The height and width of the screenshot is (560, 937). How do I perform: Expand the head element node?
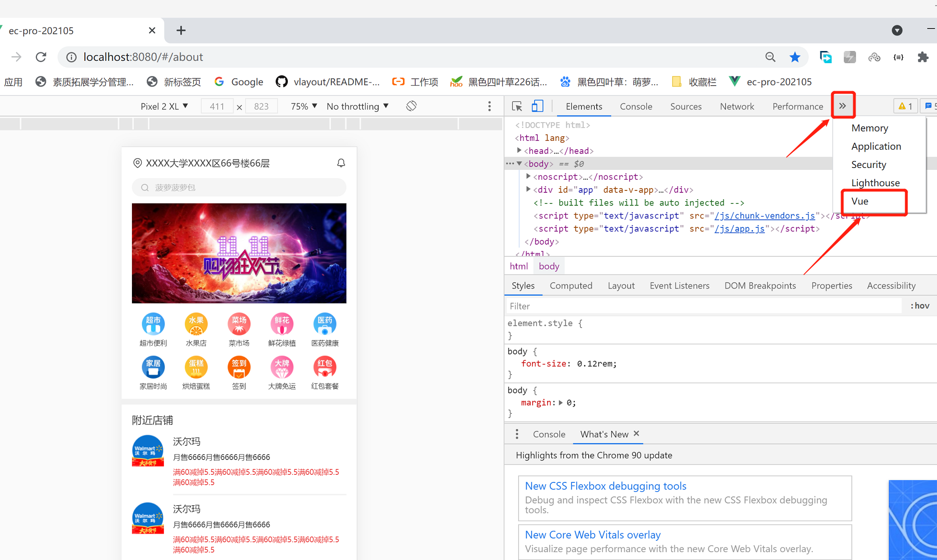(x=519, y=151)
